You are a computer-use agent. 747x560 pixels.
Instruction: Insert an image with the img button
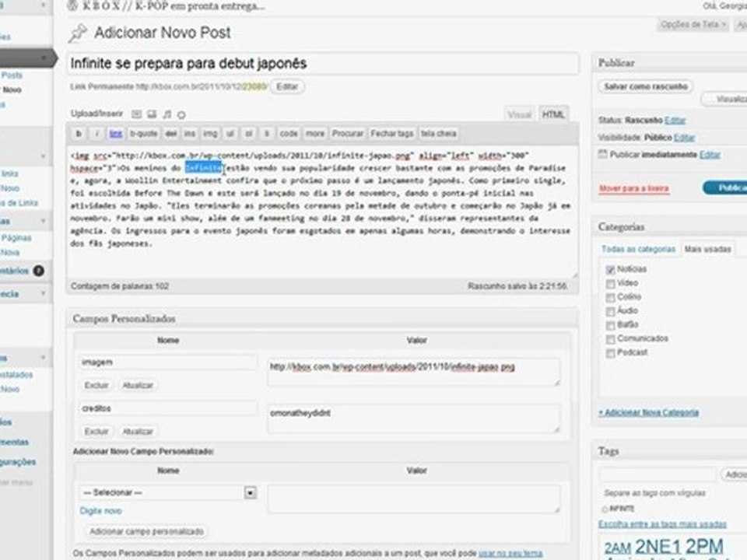pos(210,134)
